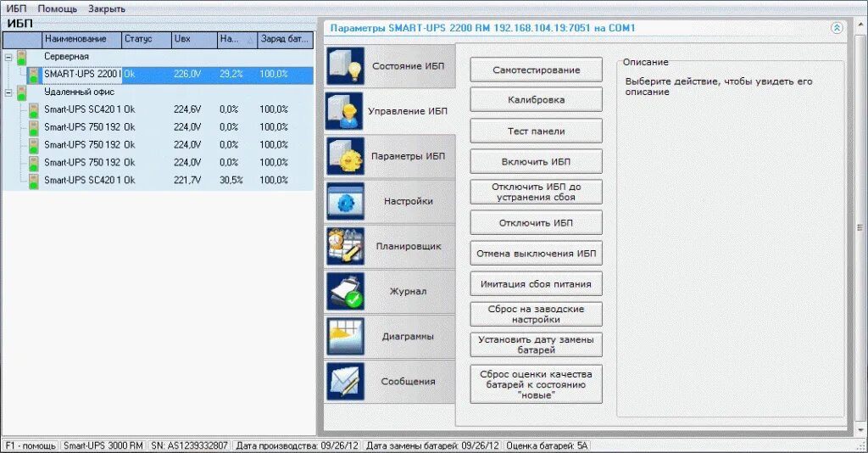Switch to Журнал tab

(390, 291)
